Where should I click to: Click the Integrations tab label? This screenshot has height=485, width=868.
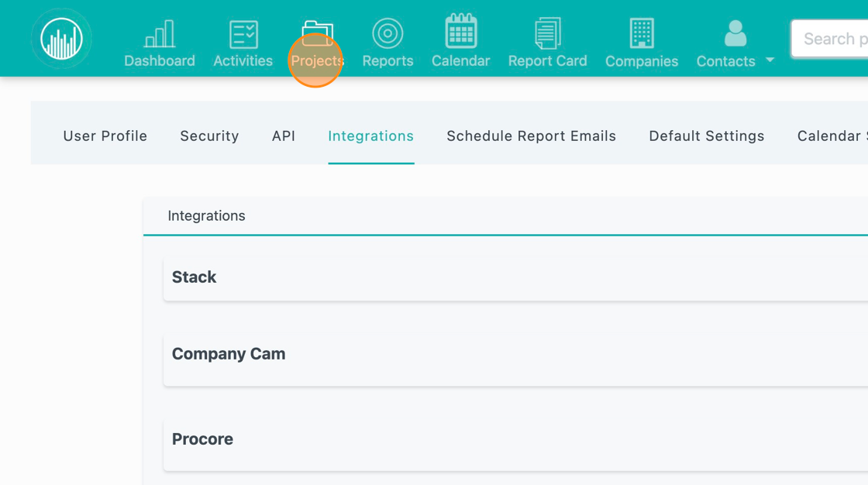[370, 136]
